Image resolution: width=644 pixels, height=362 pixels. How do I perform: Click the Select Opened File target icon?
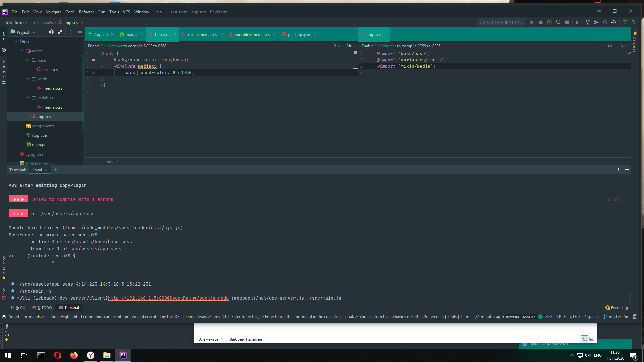[x=51, y=32]
